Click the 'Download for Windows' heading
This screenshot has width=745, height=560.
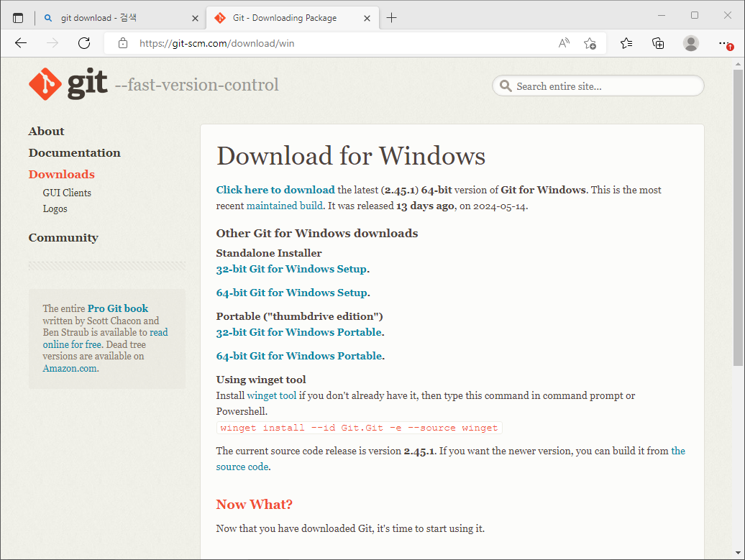(x=351, y=156)
